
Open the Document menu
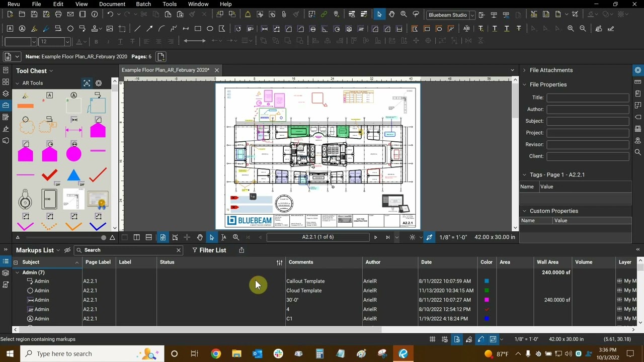(x=112, y=4)
